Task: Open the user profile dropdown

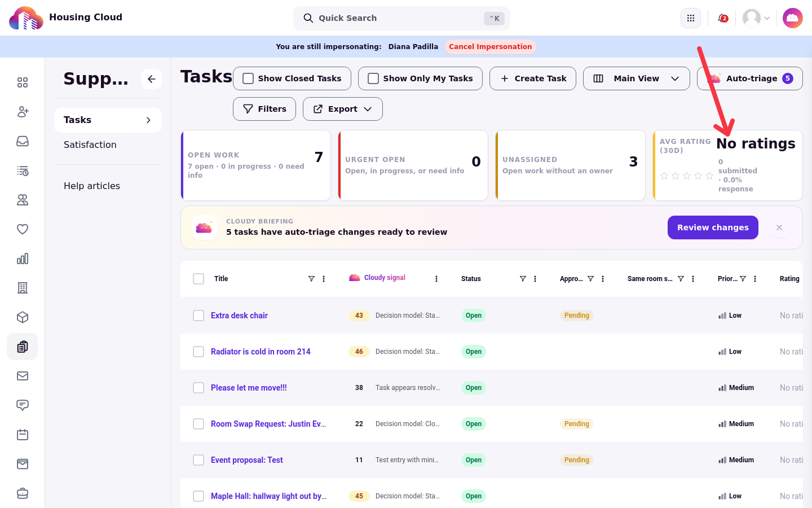Action: (756, 18)
